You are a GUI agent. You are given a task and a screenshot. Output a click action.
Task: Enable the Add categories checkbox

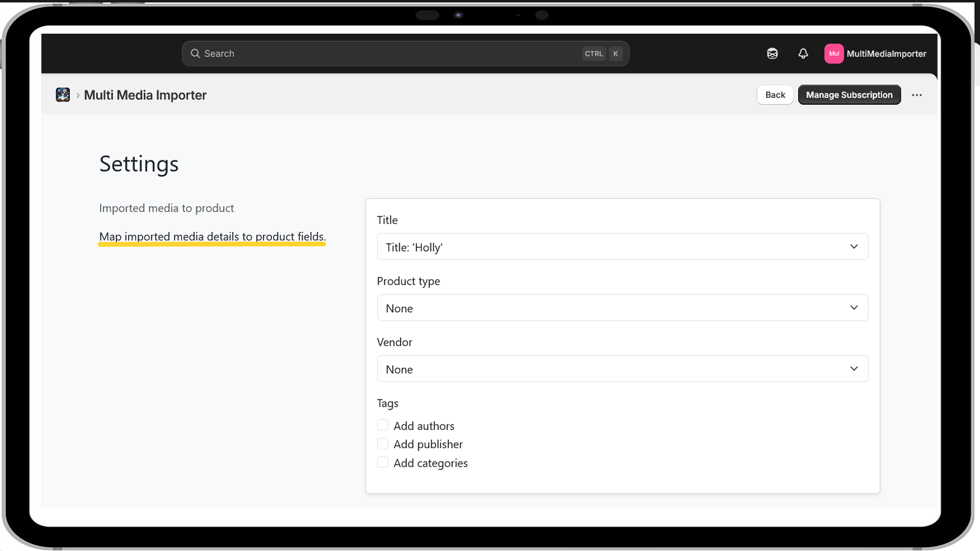click(383, 462)
